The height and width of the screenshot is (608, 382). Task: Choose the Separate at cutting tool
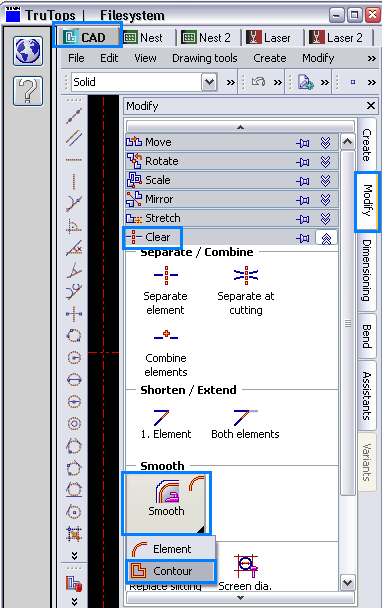(x=246, y=291)
